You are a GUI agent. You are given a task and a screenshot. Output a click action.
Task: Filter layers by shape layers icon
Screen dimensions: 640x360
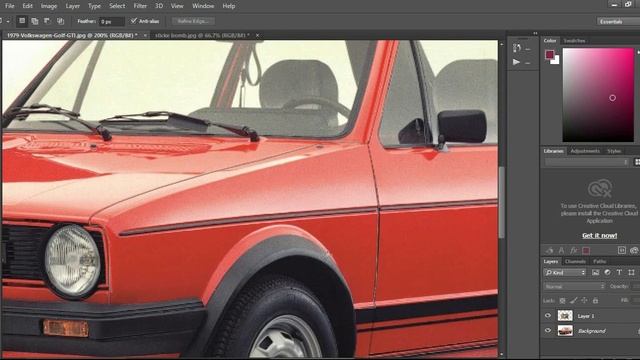pos(631,272)
